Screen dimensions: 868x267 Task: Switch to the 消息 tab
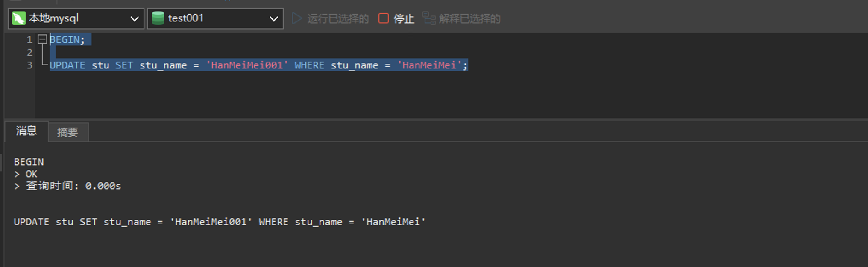pyautogui.click(x=26, y=131)
